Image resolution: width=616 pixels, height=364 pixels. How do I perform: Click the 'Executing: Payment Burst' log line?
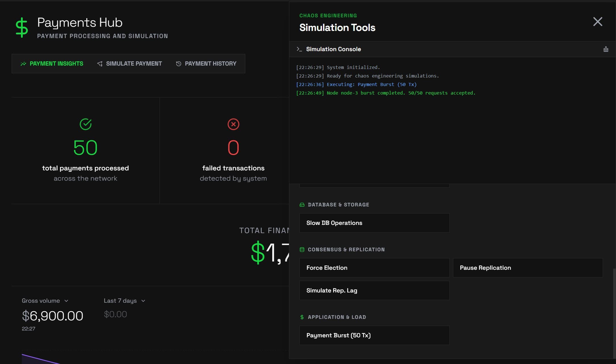pos(356,84)
